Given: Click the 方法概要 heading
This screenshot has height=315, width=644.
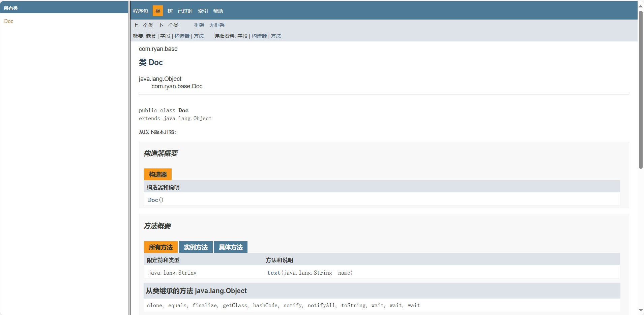Looking at the screenshot, I should click(x=157, y=226).
